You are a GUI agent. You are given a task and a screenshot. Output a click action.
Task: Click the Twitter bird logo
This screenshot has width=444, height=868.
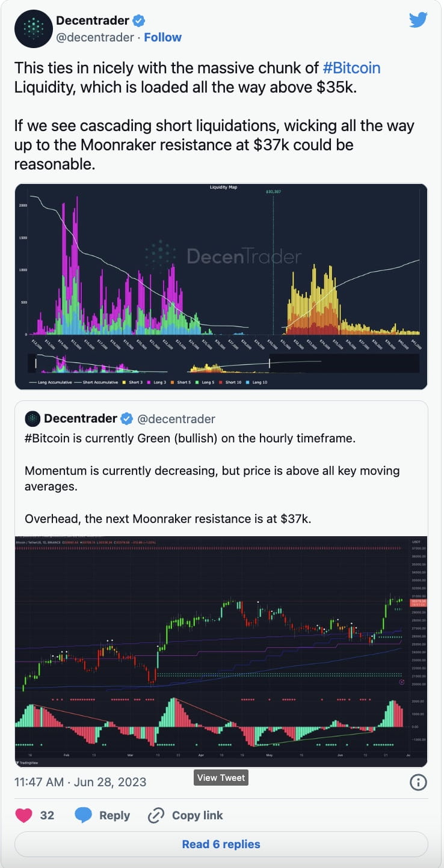pyautogui.click(x=418, y=19)
